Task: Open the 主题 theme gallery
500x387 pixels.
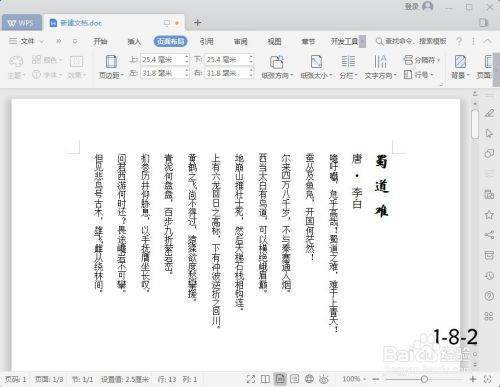Action: 16,67
